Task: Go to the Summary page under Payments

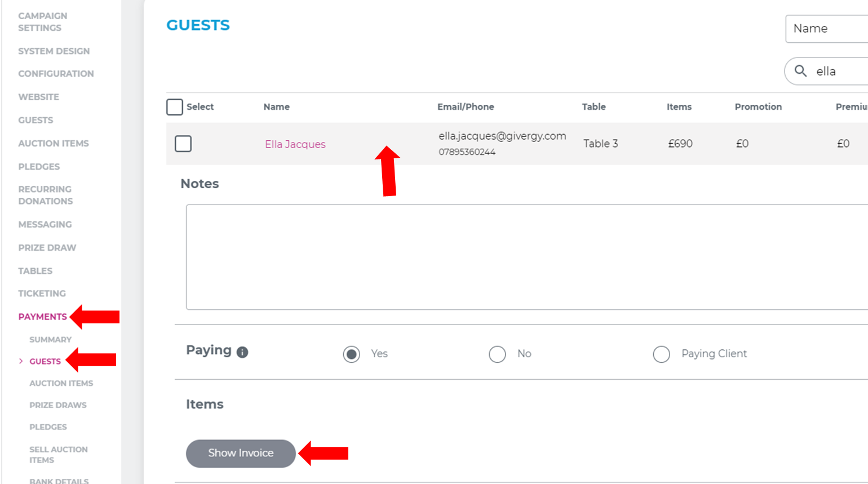Action: click(50, 339)
